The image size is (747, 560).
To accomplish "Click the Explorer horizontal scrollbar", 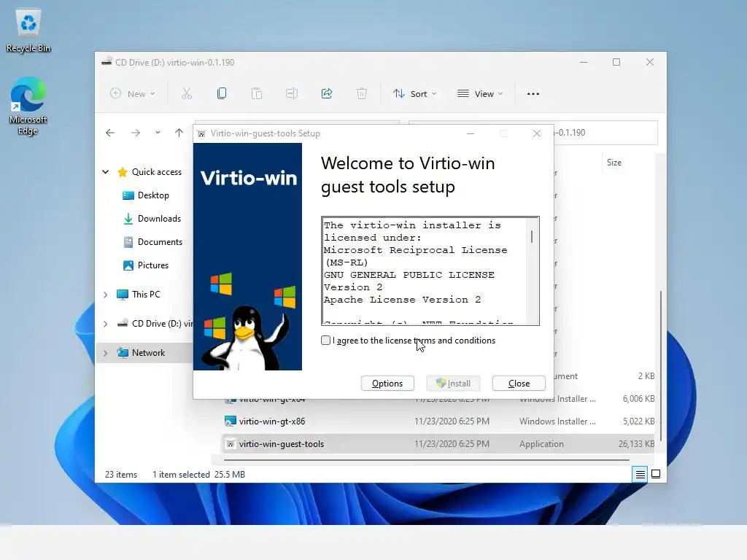I will pos(426,460).
